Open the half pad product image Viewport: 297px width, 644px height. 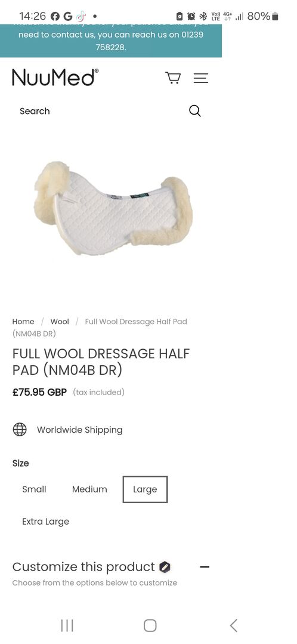pos(114,208)
